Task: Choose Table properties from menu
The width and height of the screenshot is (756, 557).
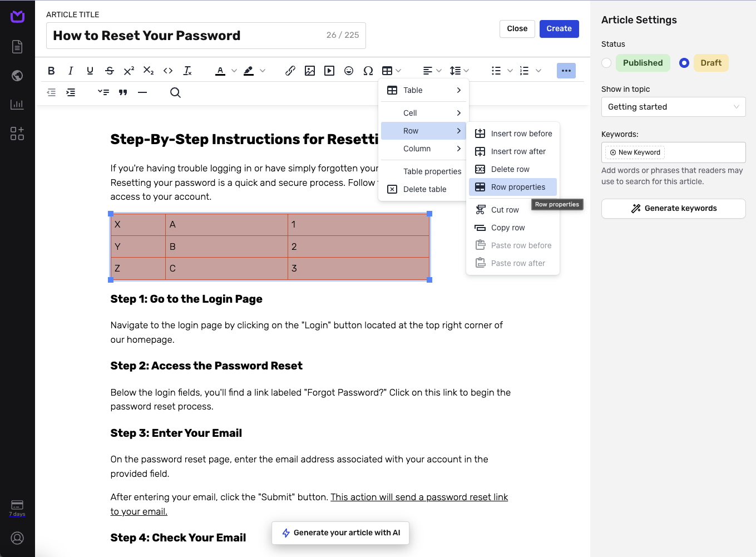Action: coord(424,171)
